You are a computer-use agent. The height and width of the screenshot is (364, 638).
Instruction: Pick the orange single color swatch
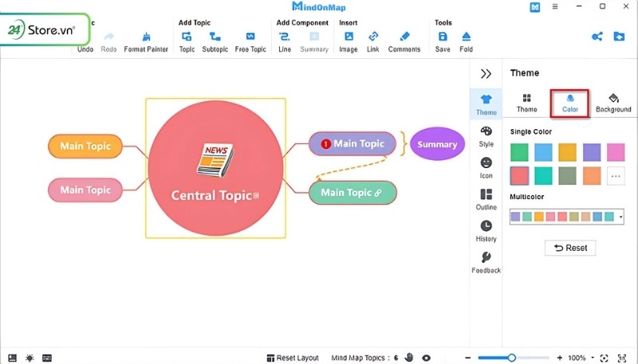pyautogui.click(x=592, y=176)
